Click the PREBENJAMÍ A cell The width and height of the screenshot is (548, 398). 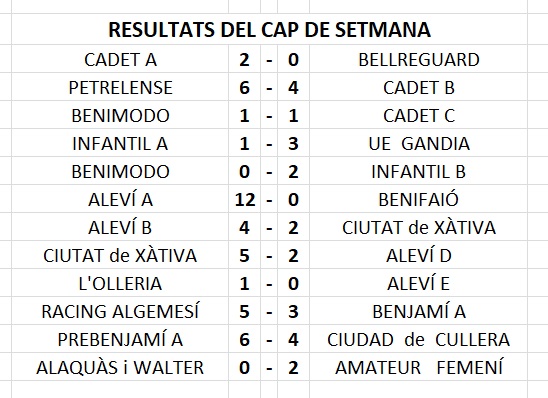pos(120,339)
